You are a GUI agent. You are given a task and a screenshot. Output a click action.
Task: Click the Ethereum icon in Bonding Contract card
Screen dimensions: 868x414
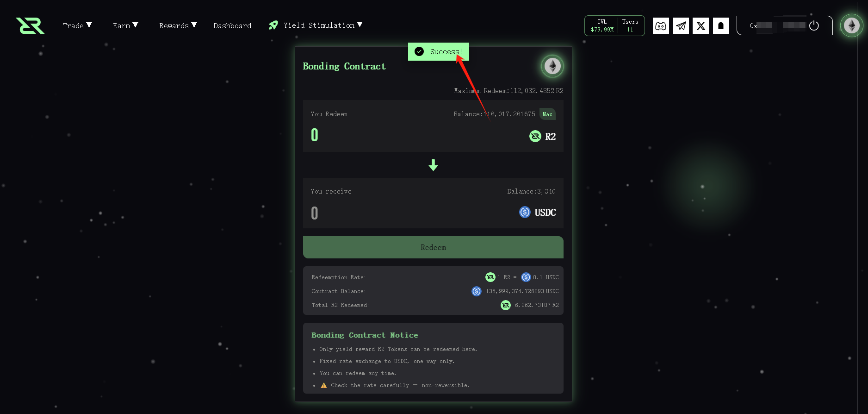[552, 66]
